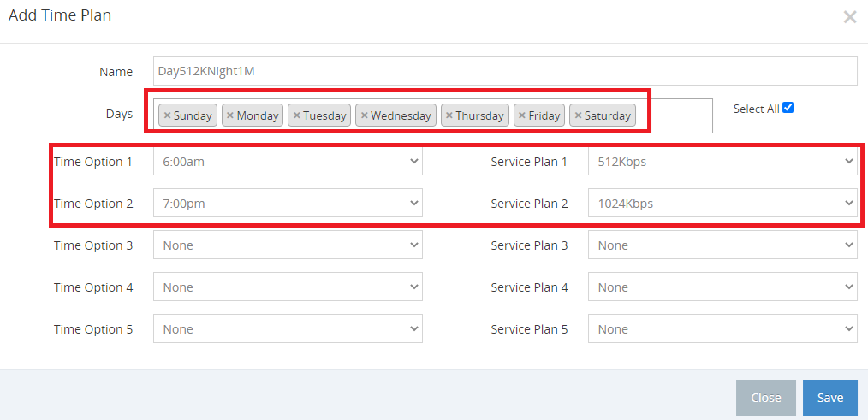Remove Monday tag with its x icon
This screenshot has height=420, width=868.
[230, 115]
